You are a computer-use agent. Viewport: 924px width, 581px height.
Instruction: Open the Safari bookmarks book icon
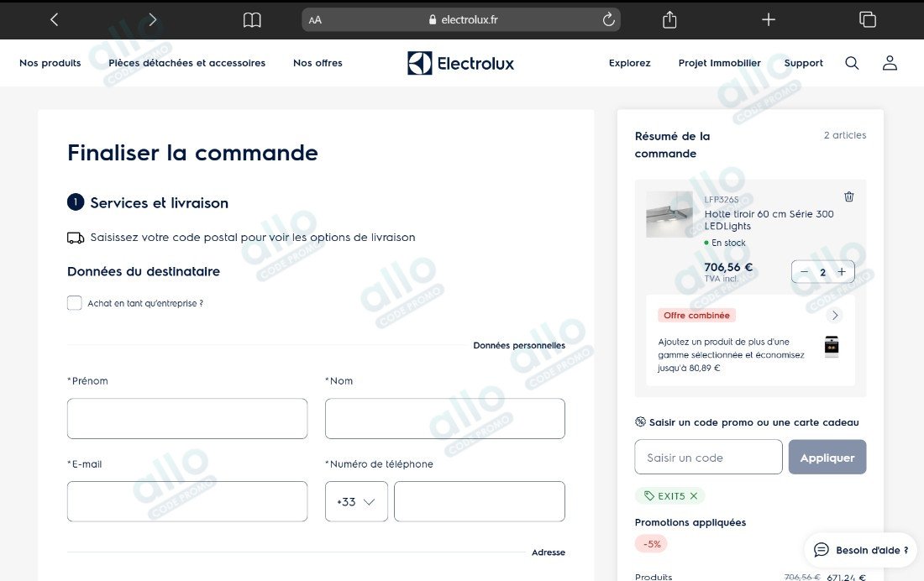pos(252,20)
